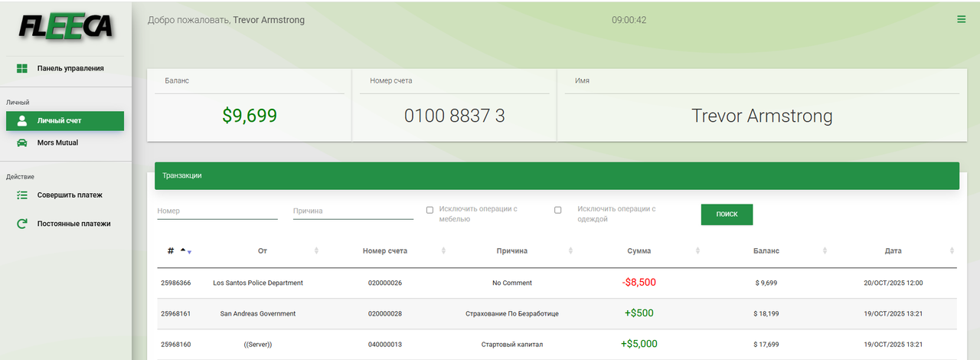Image resolution: width=980 pixels, height=360 pixels.
Task: Click Стартовый капитал reason cell
Action: tap(512, 345)
